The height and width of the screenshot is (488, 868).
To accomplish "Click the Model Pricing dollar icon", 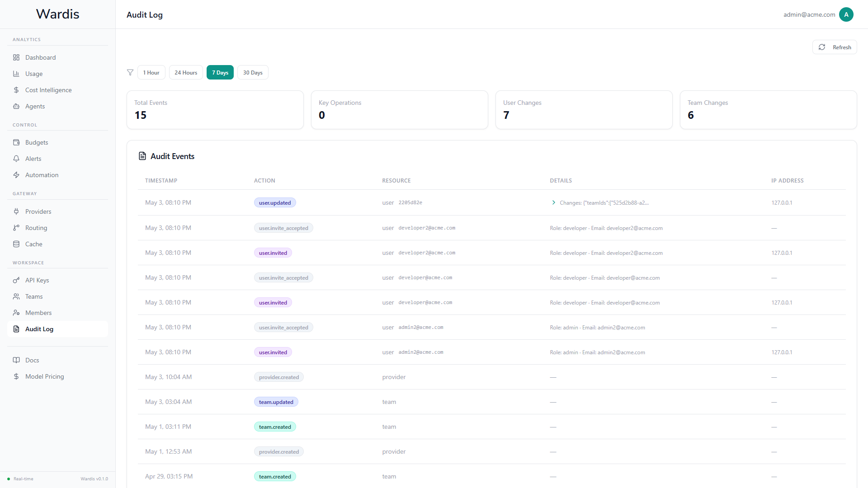I will (16, 376).
